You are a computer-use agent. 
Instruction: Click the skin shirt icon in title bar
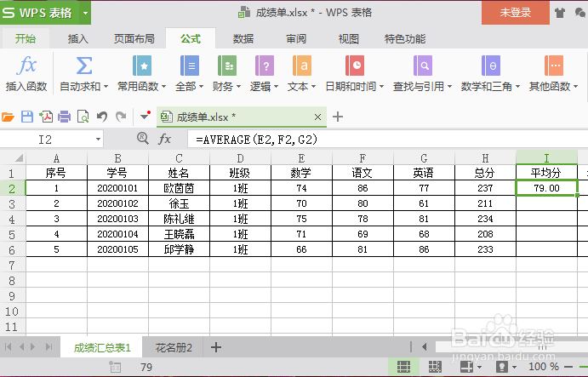point(560,13)
